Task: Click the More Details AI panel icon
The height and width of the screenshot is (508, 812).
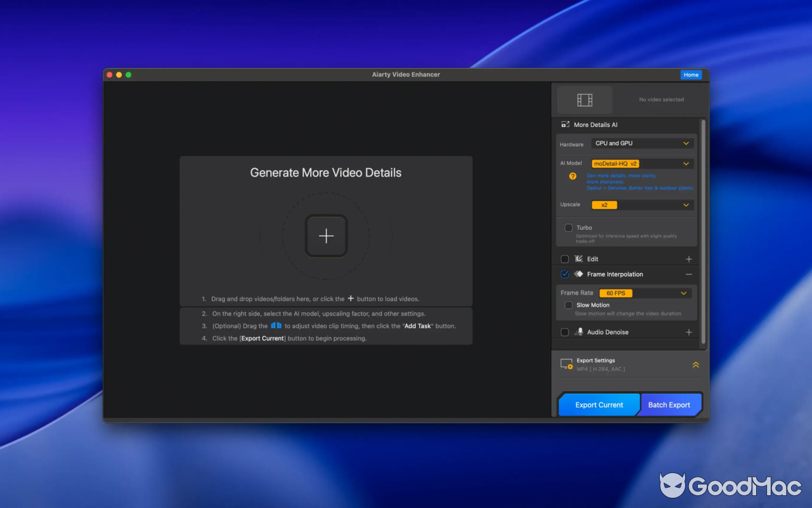Action: (565, 124)
